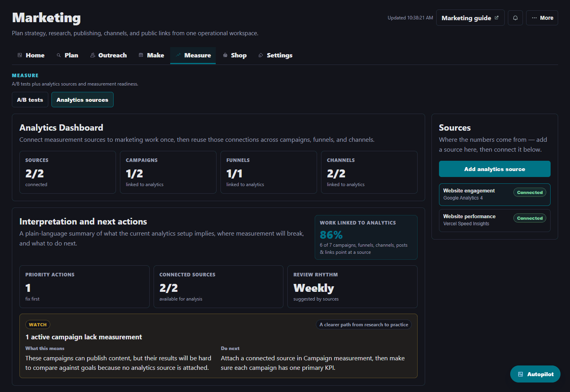The height and width of the screenshot is (392, 570).
Task: Click the 'Interpretation and next actions' heading
Action: point(83,222)
